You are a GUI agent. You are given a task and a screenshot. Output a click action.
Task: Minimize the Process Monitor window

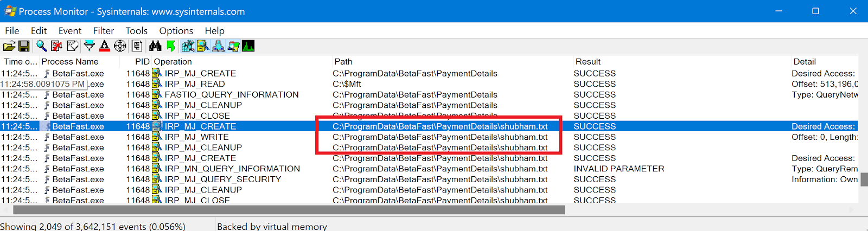click(x=778, y=11)
